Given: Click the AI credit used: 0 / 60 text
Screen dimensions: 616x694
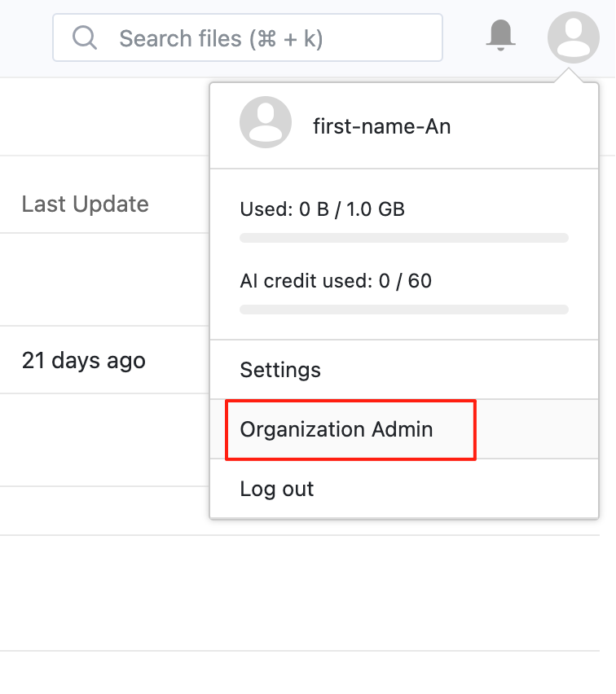Looking at the screenshot, I should pyautogui.click(x=336, y=281).
